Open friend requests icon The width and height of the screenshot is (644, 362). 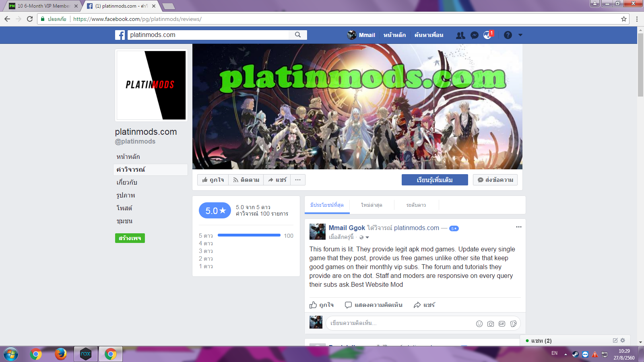pyautogui.click(x=460, y=35)
